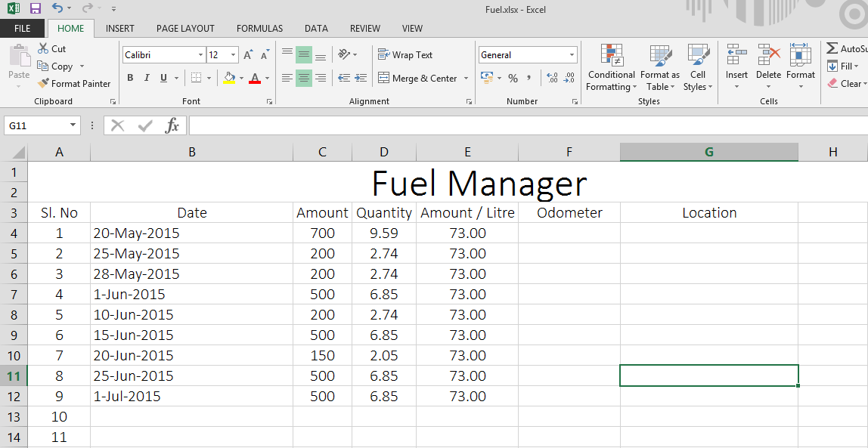This screenshot has width=868, height=448.
Task: Open Fill Color dropdown arrow
Action: [x=241, y=78]
